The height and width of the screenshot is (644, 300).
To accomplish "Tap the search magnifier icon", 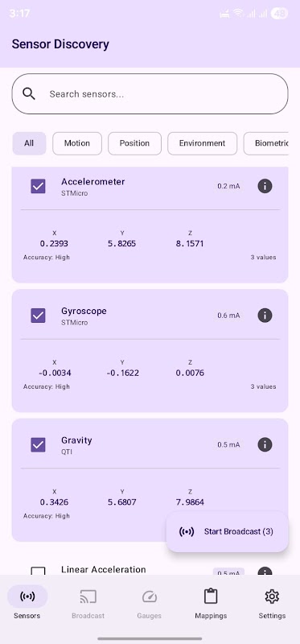I will [29, 93].
